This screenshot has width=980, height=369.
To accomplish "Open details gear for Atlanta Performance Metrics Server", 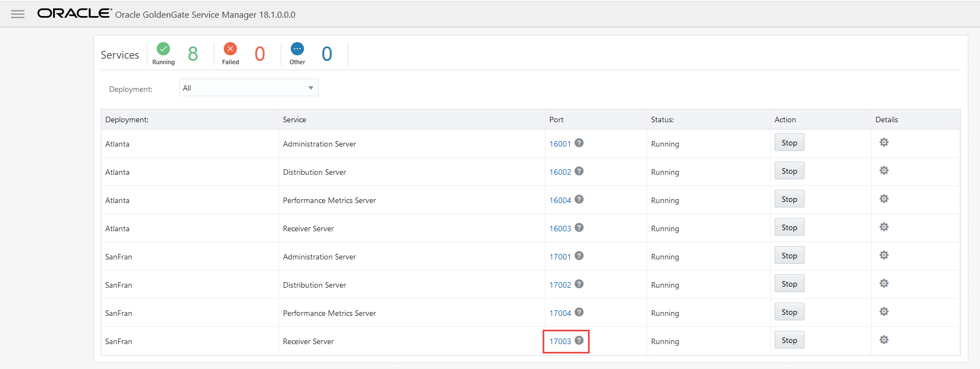I will pos(884,199).
